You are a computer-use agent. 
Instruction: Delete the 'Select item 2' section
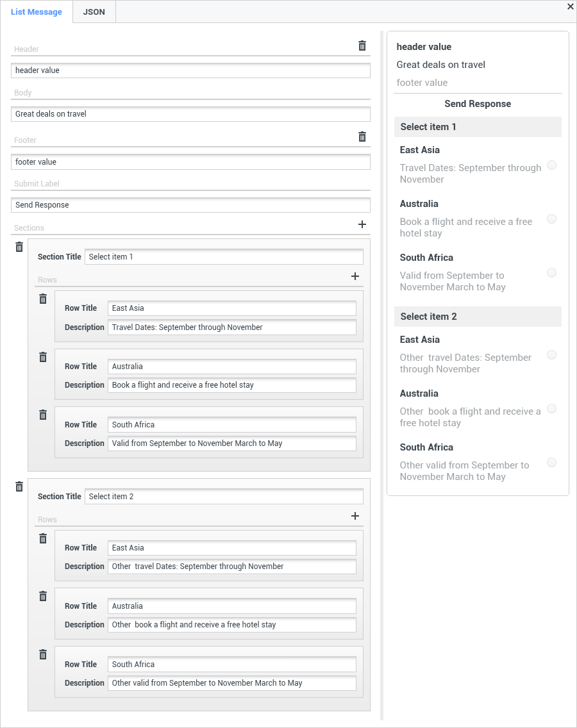(x=19, y=486)
